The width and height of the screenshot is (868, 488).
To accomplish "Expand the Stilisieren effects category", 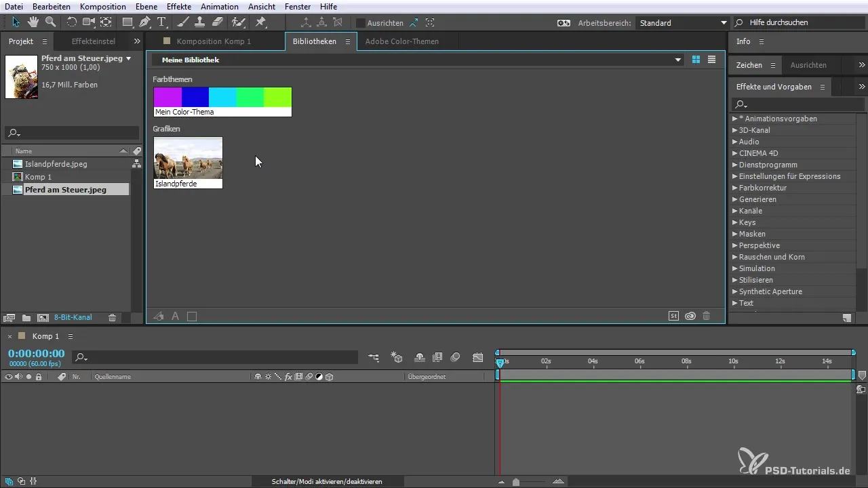I will (x=735, y=280).
